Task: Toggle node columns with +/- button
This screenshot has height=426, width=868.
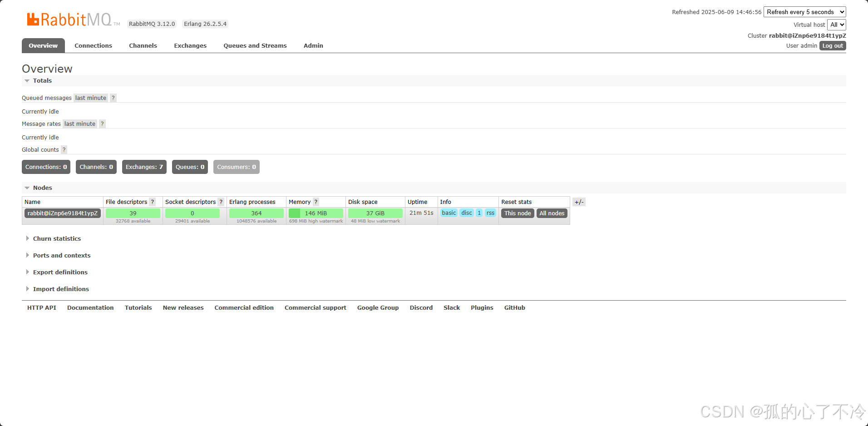Action: coord(579,202)
